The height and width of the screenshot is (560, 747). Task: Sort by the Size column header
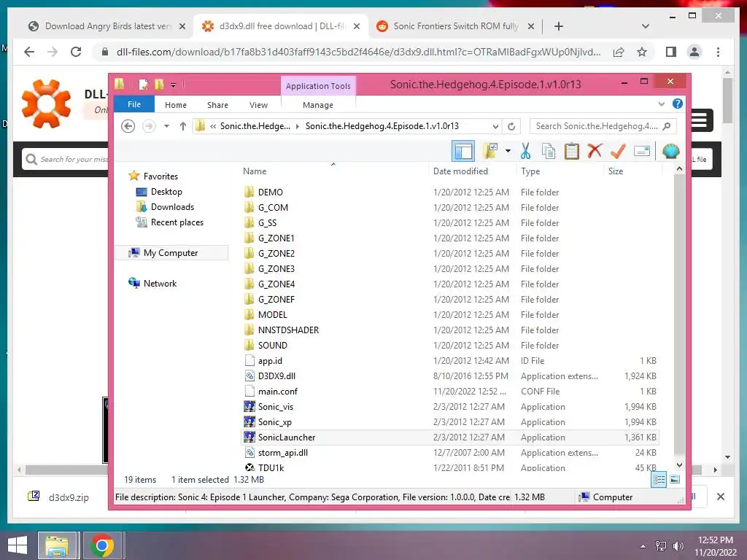pos(616,171)
